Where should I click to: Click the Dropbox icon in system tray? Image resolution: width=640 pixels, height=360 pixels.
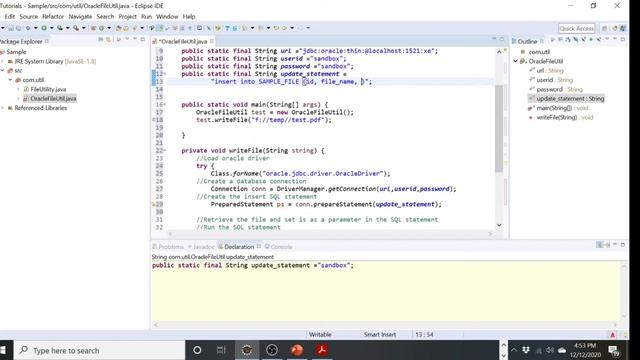(x=526, y=350)
